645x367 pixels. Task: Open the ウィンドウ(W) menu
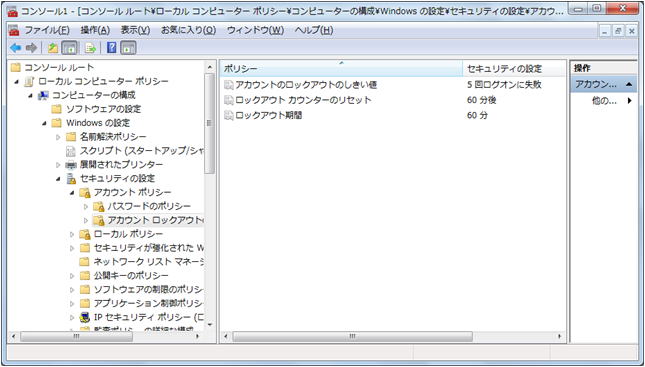click(255, 30)
